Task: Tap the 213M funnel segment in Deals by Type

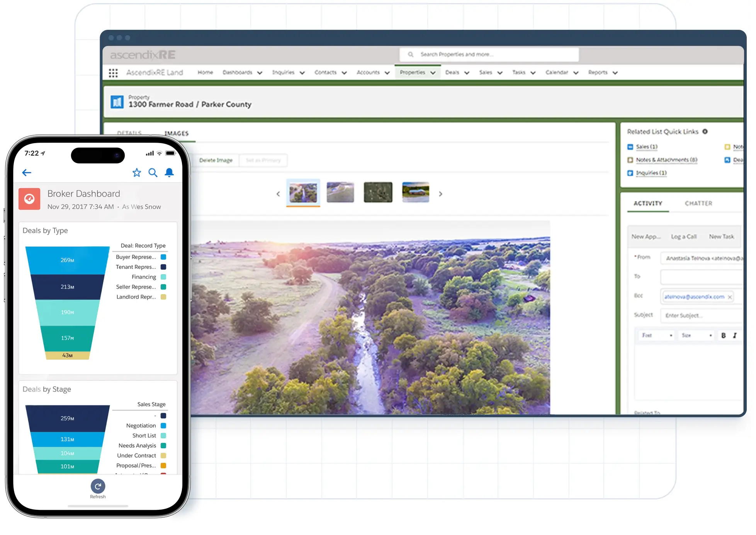Action: point(68,287)
